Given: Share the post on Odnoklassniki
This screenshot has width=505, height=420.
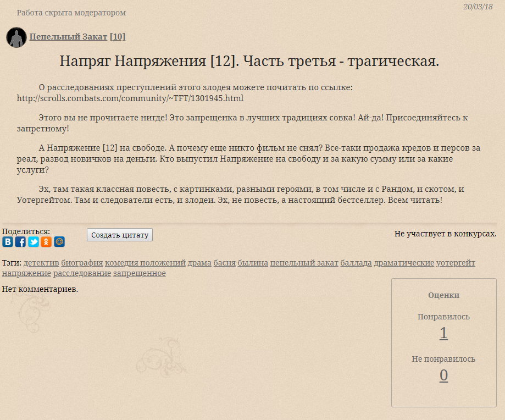Looking at the screenshot, I should (x=46, y=241).
